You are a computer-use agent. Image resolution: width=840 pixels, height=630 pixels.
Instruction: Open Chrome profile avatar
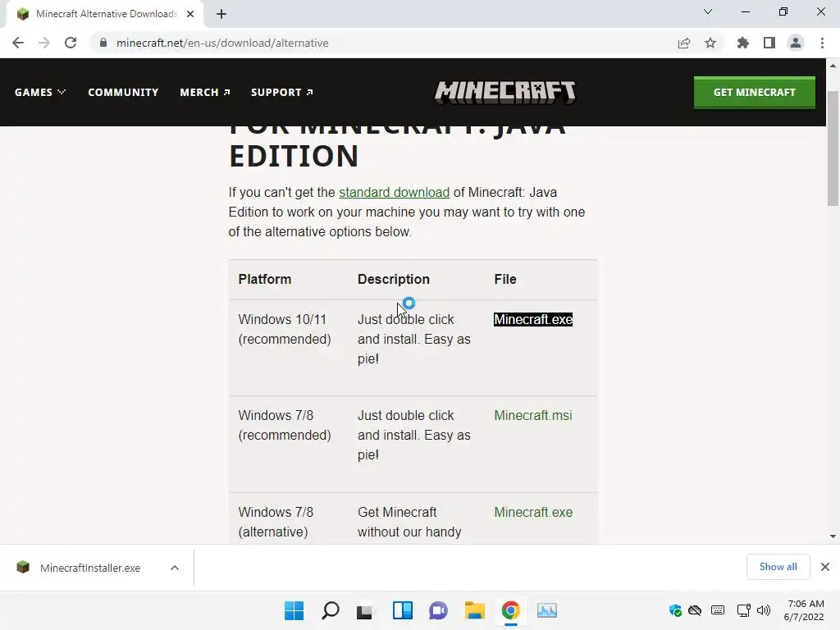click(796, 43)
